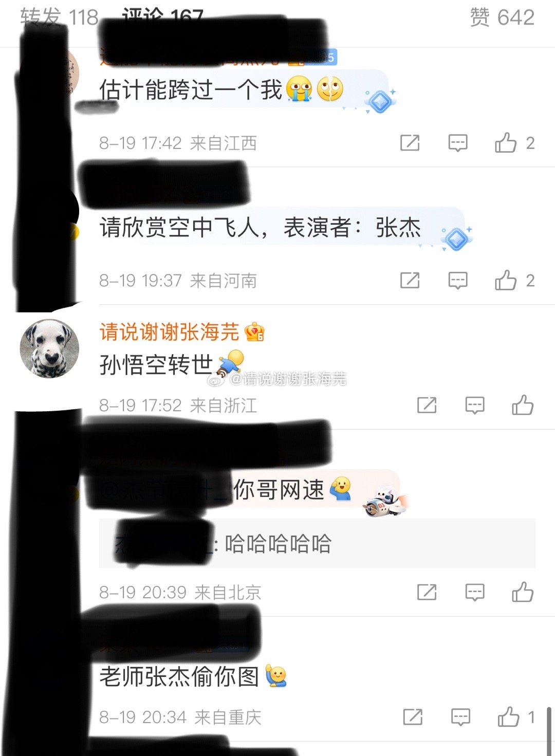
Task: Like the 请欣赏空中飞人 comment
Action: [x=506, y=281]
